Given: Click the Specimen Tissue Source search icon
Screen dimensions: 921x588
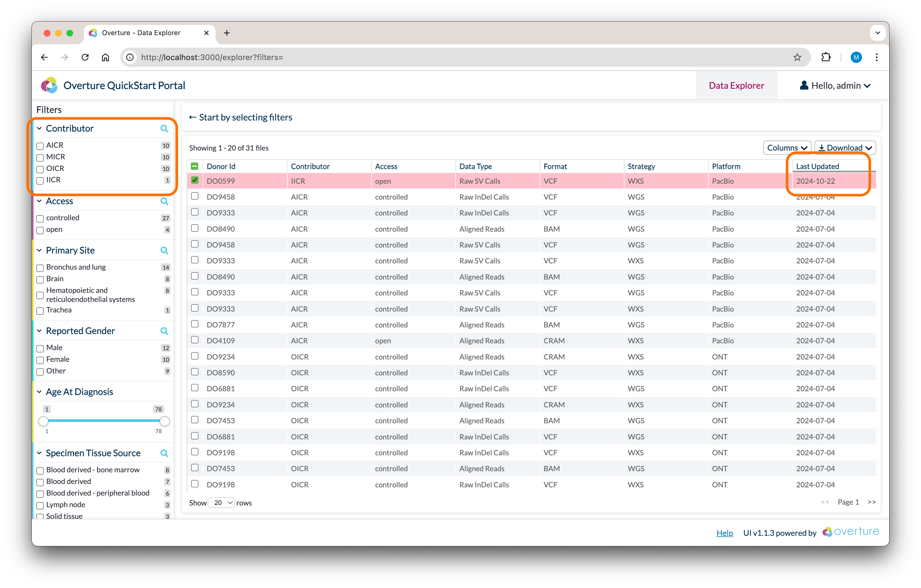Looking at the screenshot, I should pyautogui.click(x=164, y=453).
